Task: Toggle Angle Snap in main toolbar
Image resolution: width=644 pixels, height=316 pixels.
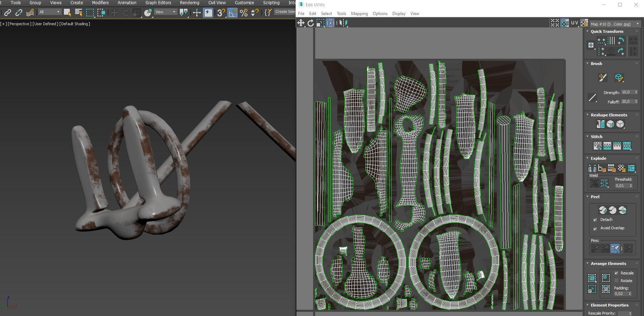Action: pos(232,13)
